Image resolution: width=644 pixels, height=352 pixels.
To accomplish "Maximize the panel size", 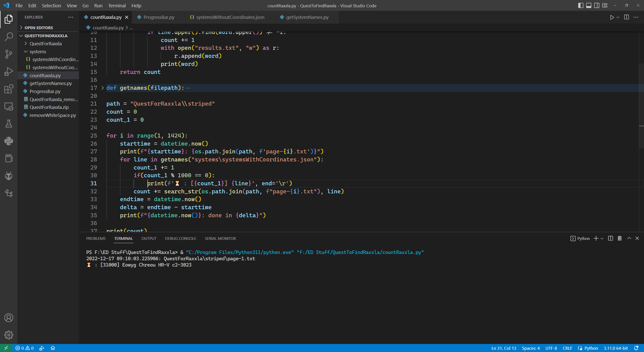I will (629, 238).
